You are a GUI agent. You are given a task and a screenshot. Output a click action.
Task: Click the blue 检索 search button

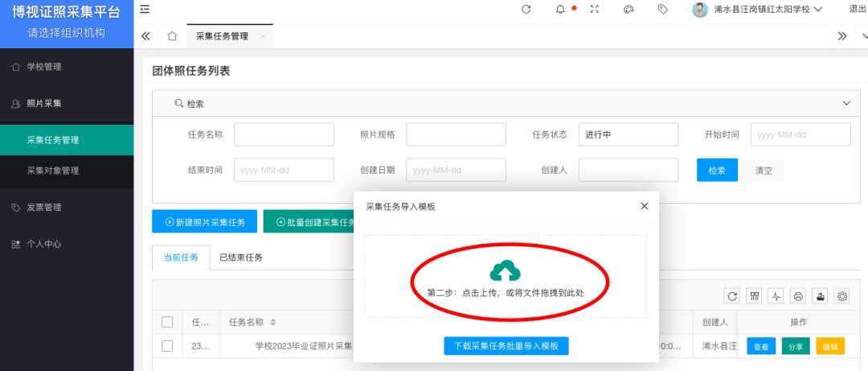[x=717, y=171]
